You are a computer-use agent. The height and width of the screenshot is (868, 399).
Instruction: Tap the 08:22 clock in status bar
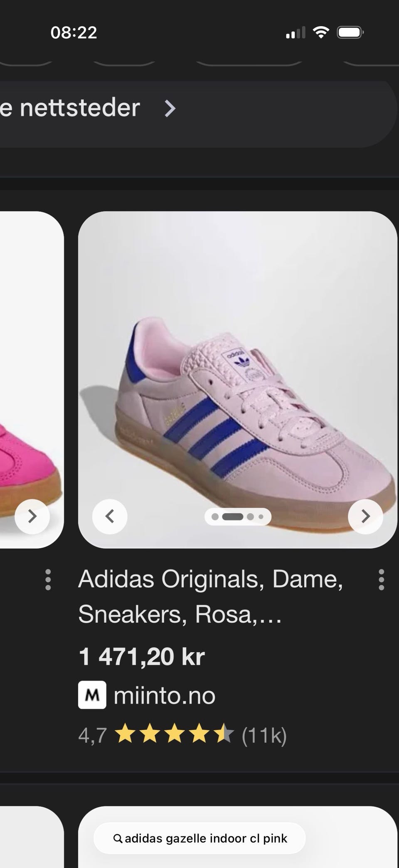tap(74, 32)
